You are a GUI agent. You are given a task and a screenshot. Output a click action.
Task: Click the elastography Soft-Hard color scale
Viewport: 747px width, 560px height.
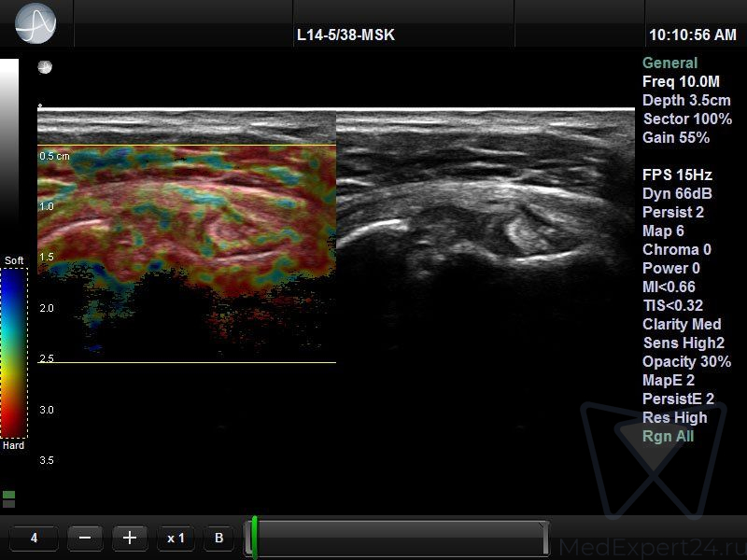tap(14, 353)
